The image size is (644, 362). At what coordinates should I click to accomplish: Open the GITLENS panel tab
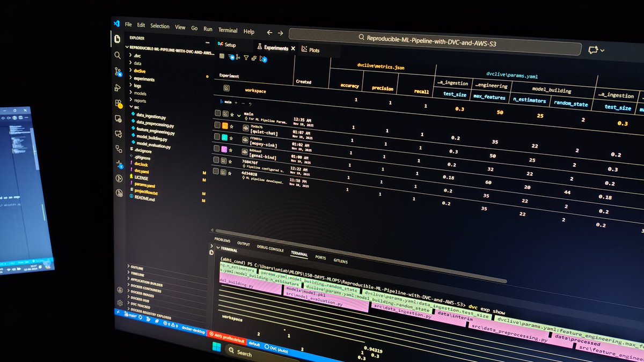click(340, 261)
